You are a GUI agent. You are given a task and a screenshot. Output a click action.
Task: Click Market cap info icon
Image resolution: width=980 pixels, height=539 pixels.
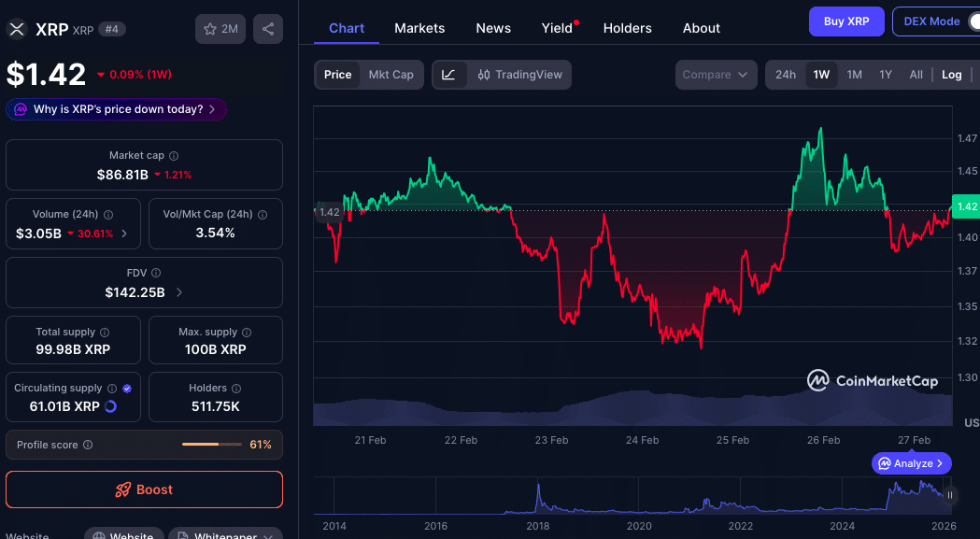pyautogui.click(x=174, y=156)
